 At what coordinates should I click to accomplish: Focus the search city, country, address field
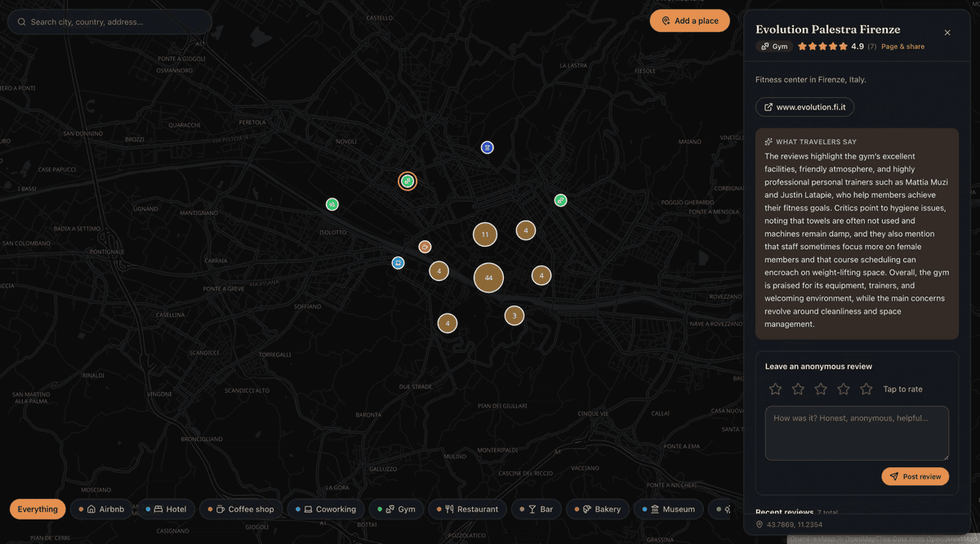(109, 22)
